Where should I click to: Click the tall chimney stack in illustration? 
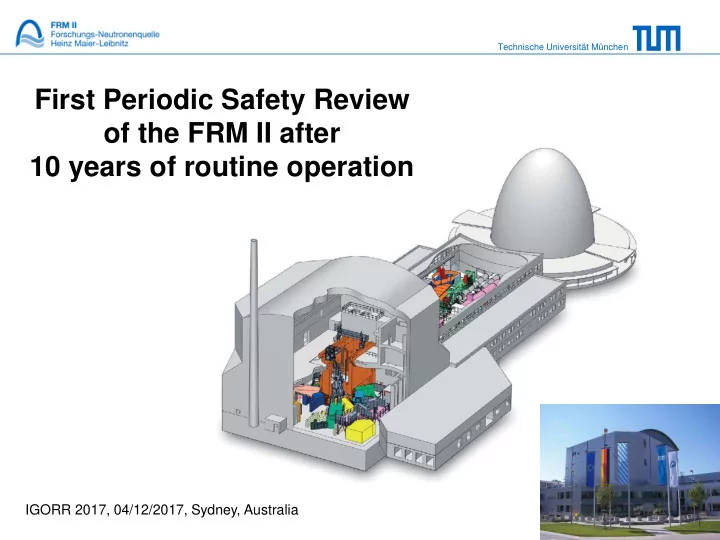tap(253, 333)
